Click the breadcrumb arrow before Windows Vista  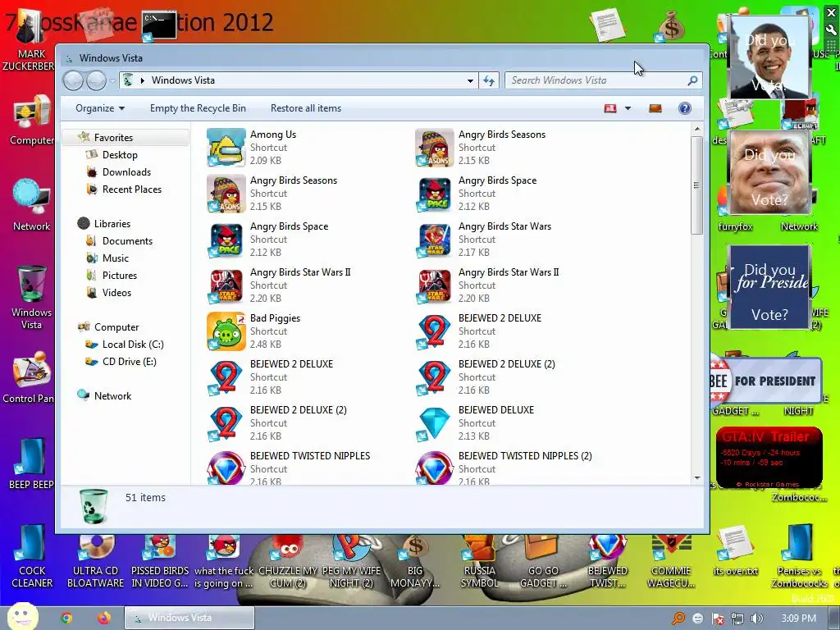(143, 80)
